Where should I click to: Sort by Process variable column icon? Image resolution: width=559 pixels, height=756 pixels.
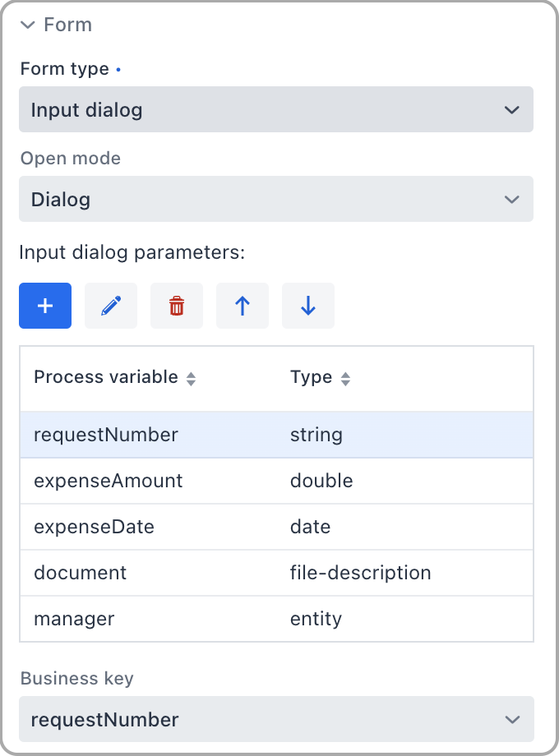click(192, 379)
